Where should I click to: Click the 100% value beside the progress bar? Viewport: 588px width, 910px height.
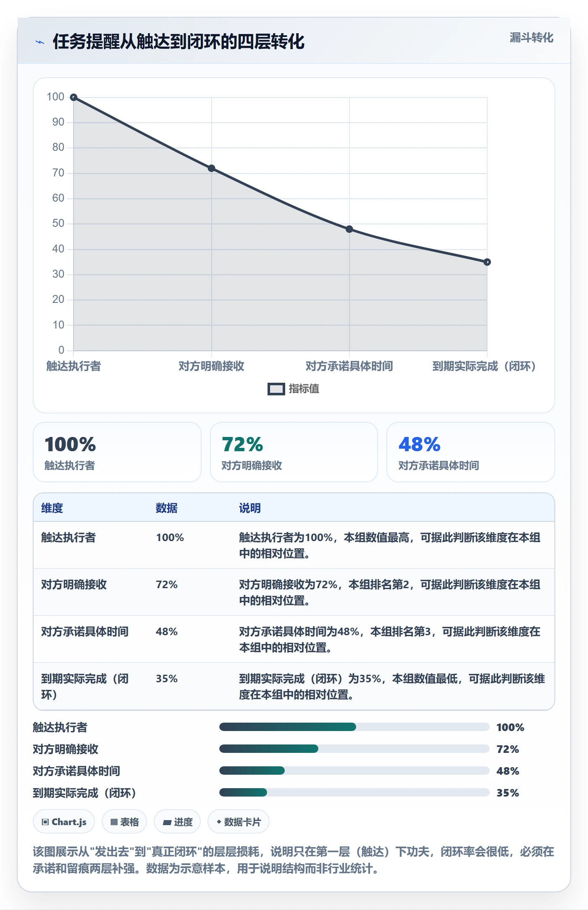click(x=510, y=727)
